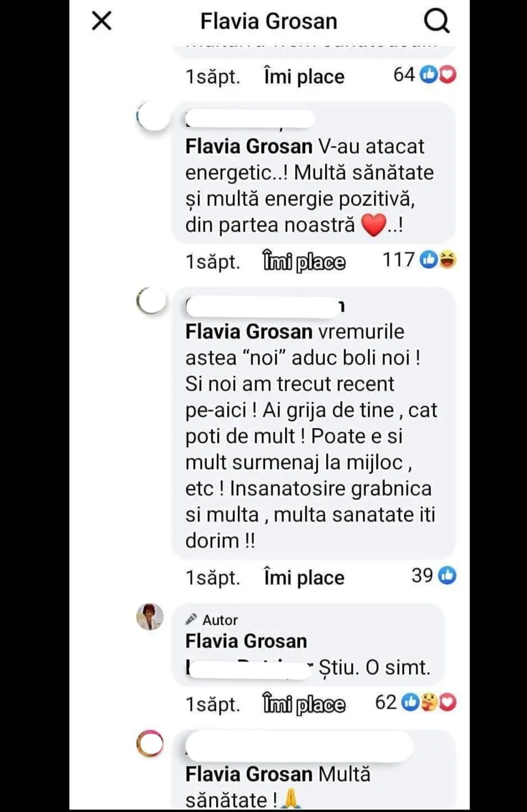
Task: Open Flavia Grosan author profile picture
Action: pyautogui.click(x=150, y=616)
